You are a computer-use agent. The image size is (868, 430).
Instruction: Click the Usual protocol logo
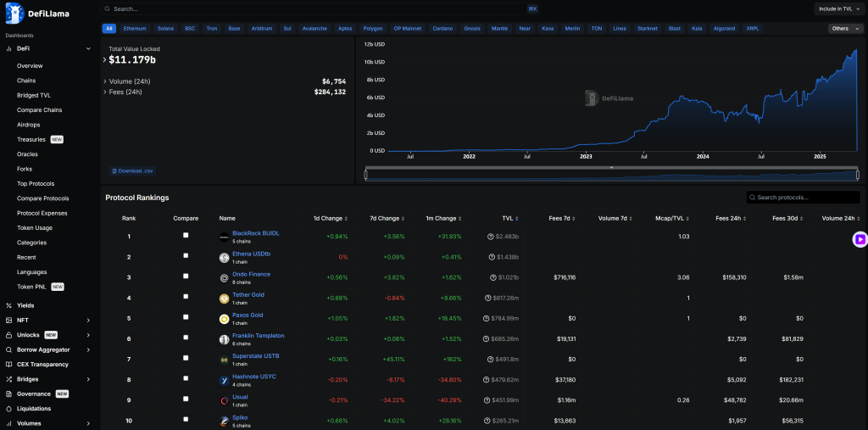point(224,401)
